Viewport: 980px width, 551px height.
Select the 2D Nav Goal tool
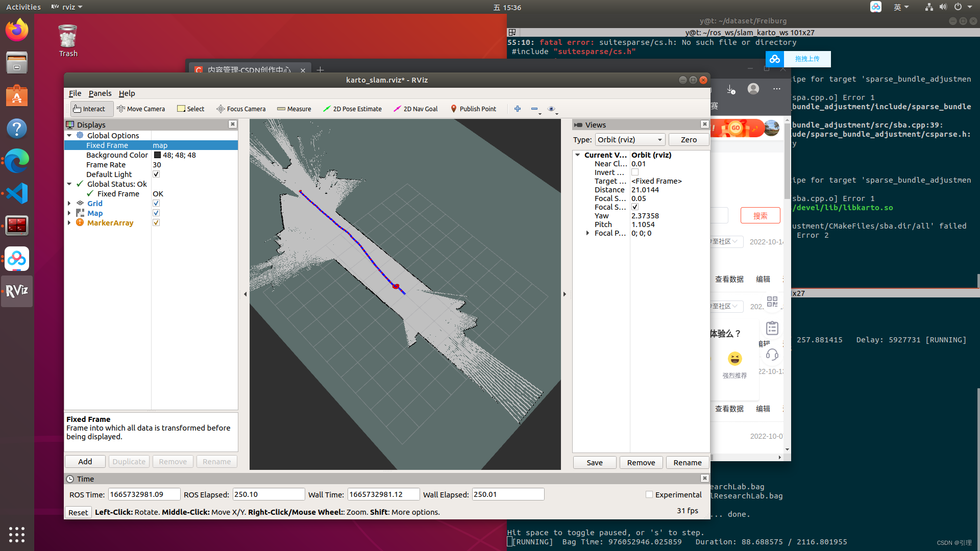click(415, 109)
